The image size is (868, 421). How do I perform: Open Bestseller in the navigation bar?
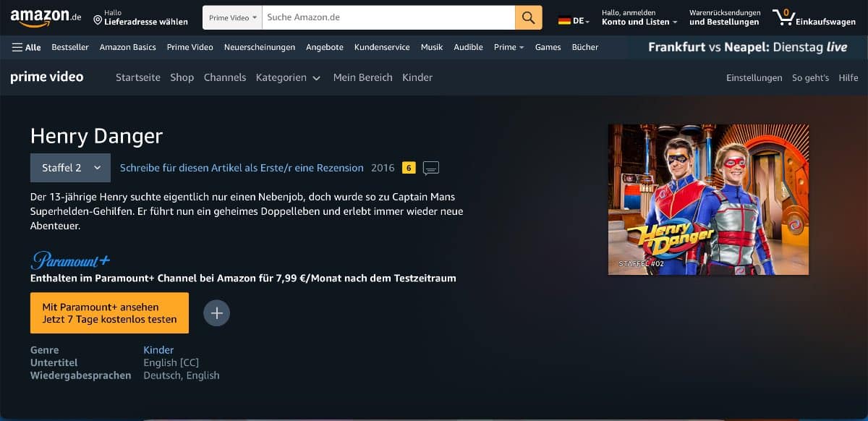tap(70, 47)
